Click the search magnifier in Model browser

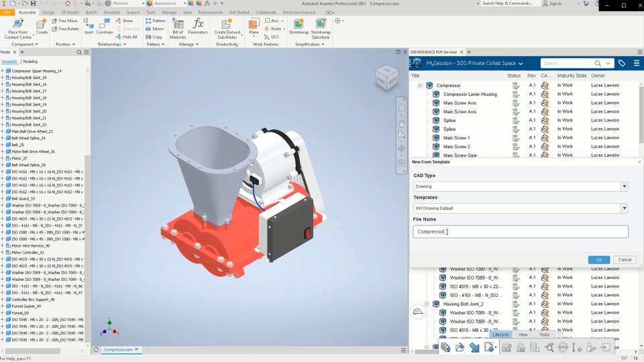coord(79,52)
